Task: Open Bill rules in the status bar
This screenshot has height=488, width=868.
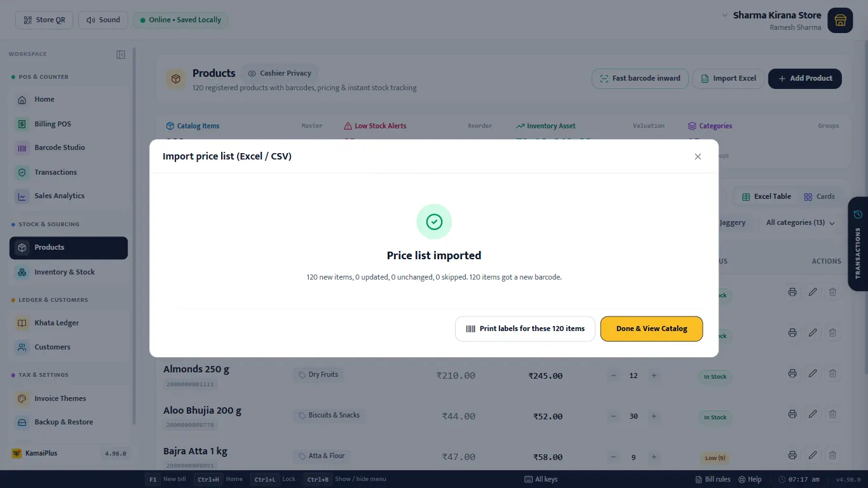Action: point(713,479)
